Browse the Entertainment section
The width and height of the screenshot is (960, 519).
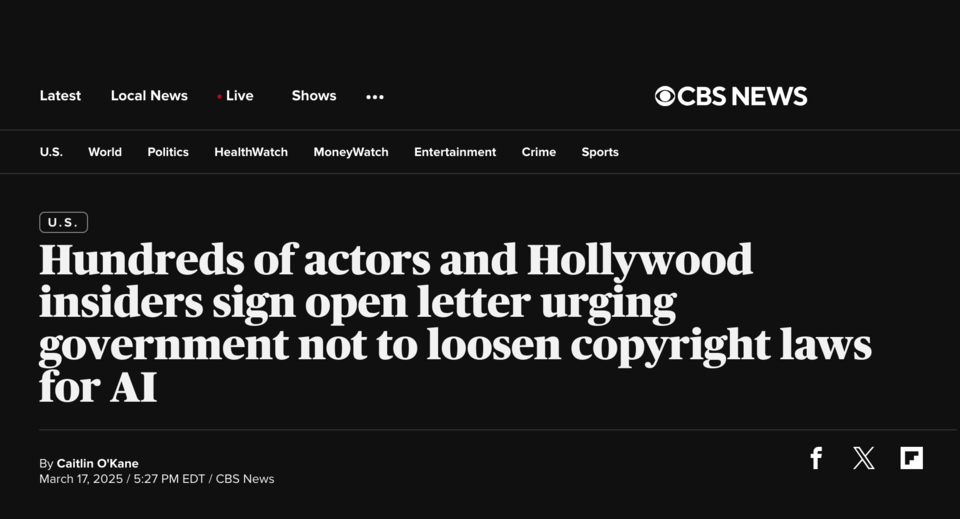coord(455,152)
